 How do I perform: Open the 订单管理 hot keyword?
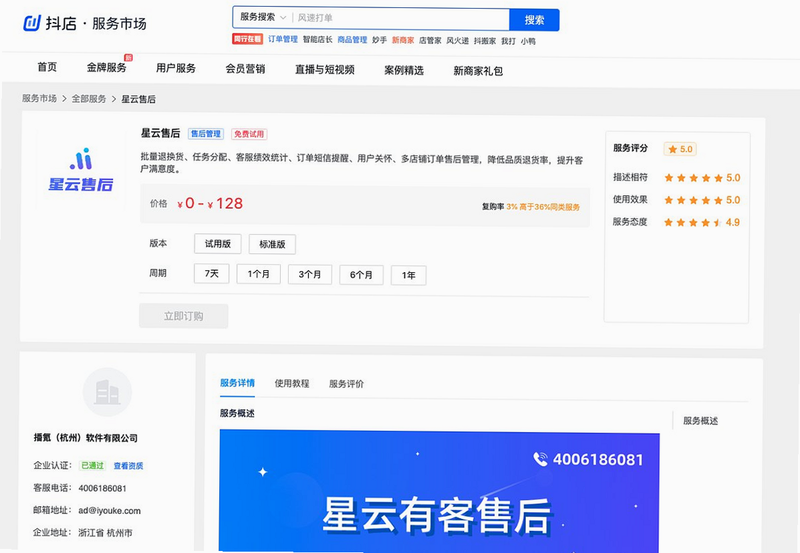(283, 39)
